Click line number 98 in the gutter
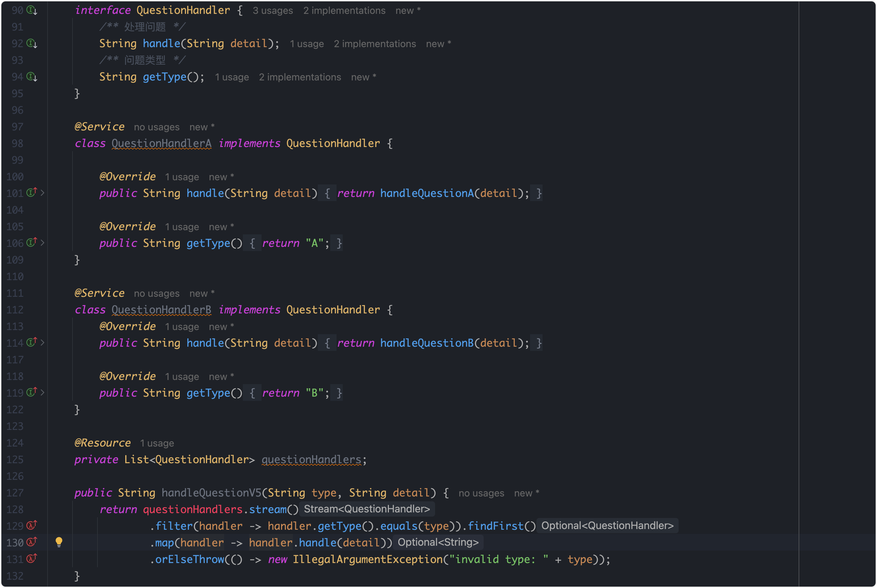The height and width of the screenshot is (588, 877). pyautogui.click(x=17, y=143)
